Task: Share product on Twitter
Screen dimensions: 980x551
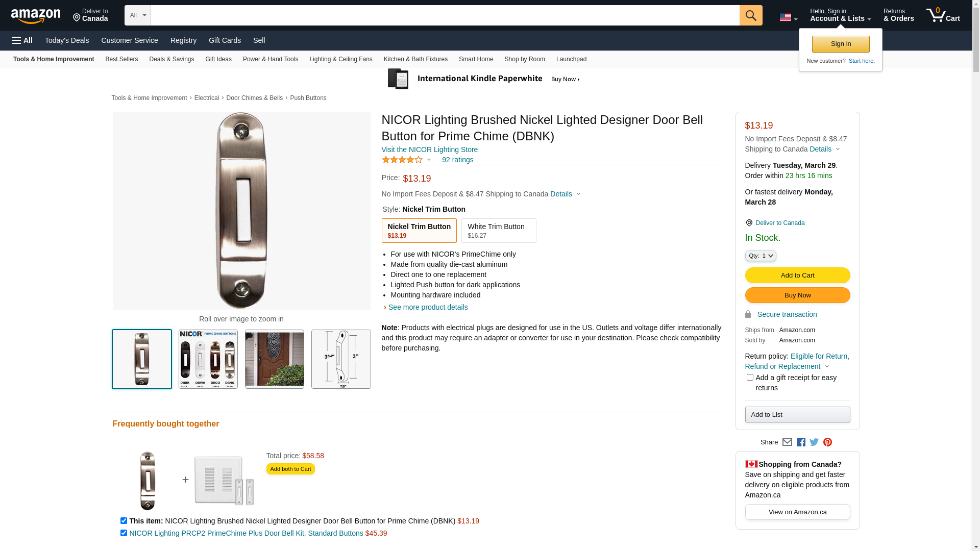Action: 814,442
